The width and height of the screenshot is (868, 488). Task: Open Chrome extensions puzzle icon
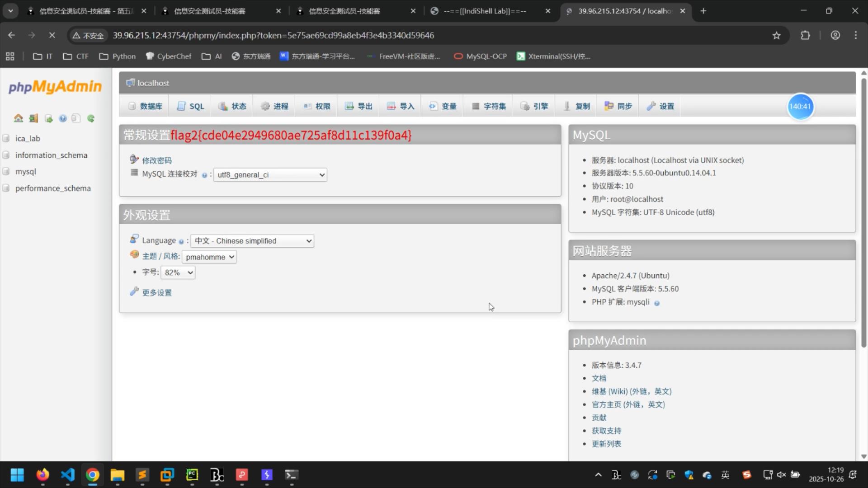805,35
